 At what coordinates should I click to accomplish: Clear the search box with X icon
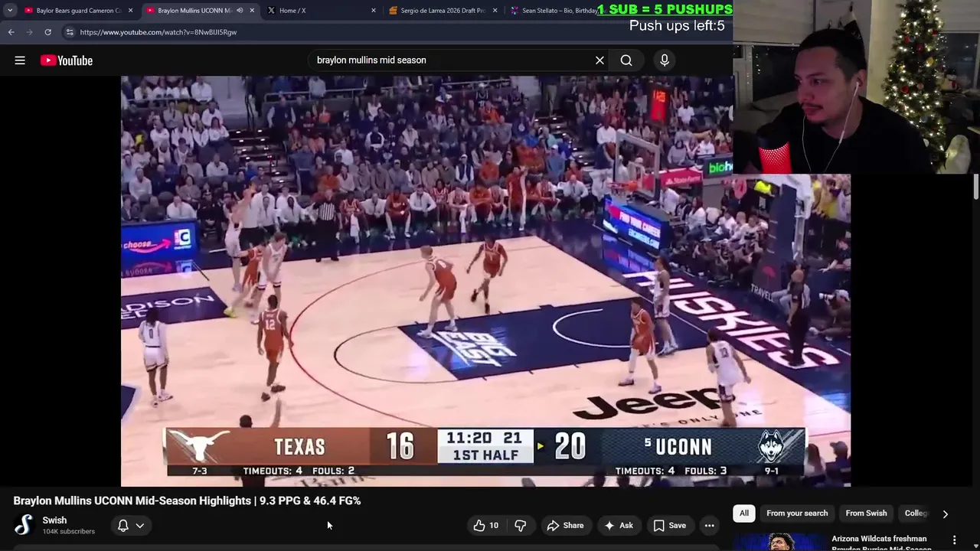[x=599, y=60]
